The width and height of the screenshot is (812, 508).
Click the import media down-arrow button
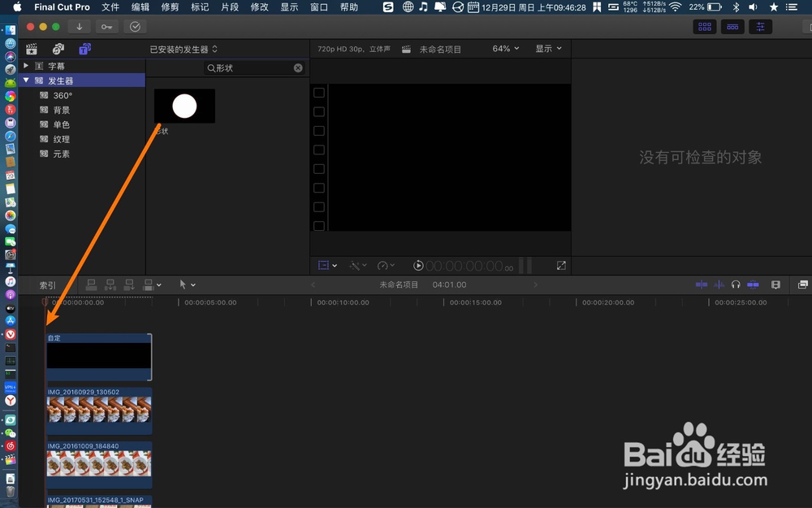pos(80,27)
